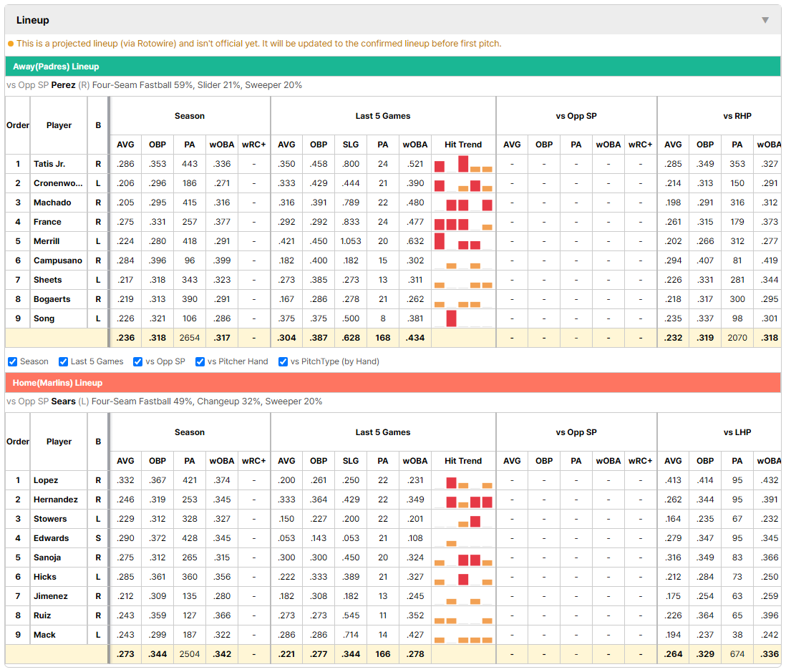Open opposing pitcher Sears link

[63, 401]
